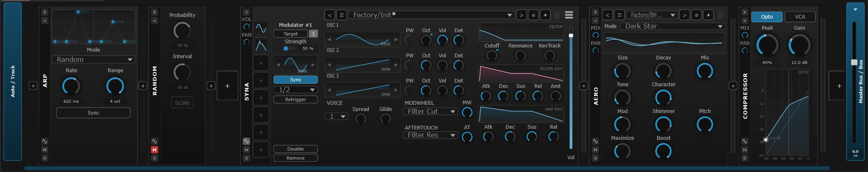Mute the SYNA module
This screenshot has width=868, height=172.
246,150
